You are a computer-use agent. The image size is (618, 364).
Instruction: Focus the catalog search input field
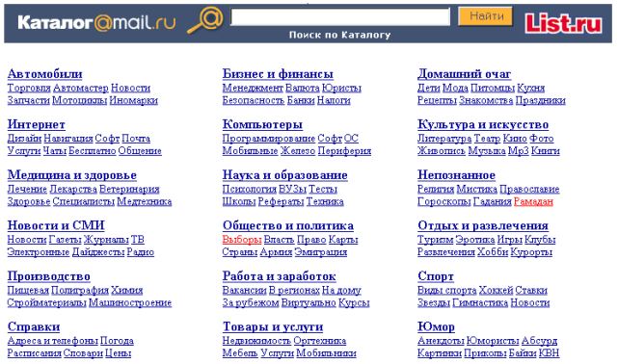point(340,17)
